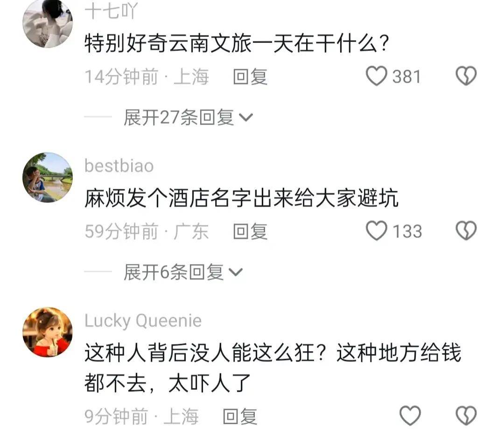
Task: Expand 展开27条回复 replies
Action: point(189,117)
